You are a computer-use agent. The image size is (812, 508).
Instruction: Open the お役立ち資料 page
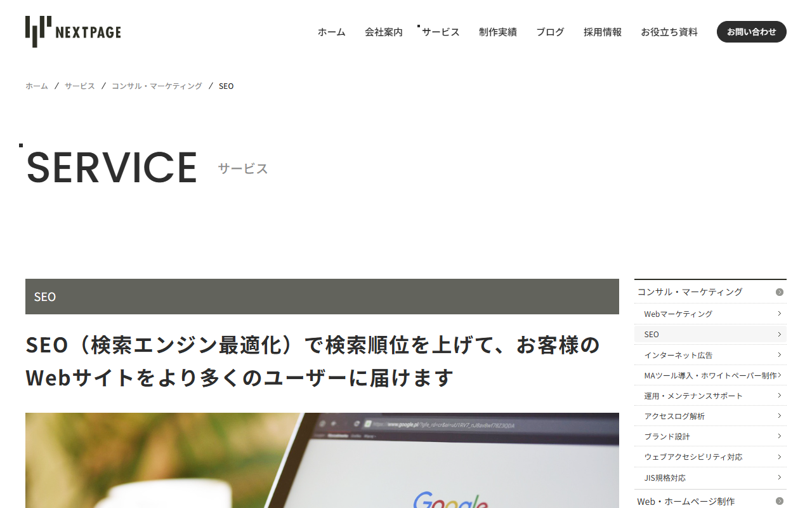point(669,32)
